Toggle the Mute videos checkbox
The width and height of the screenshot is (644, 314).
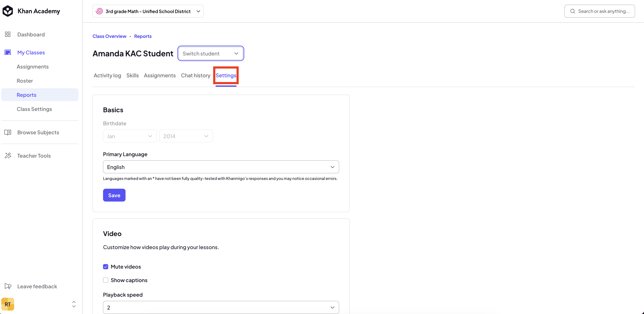click(106, 267)
